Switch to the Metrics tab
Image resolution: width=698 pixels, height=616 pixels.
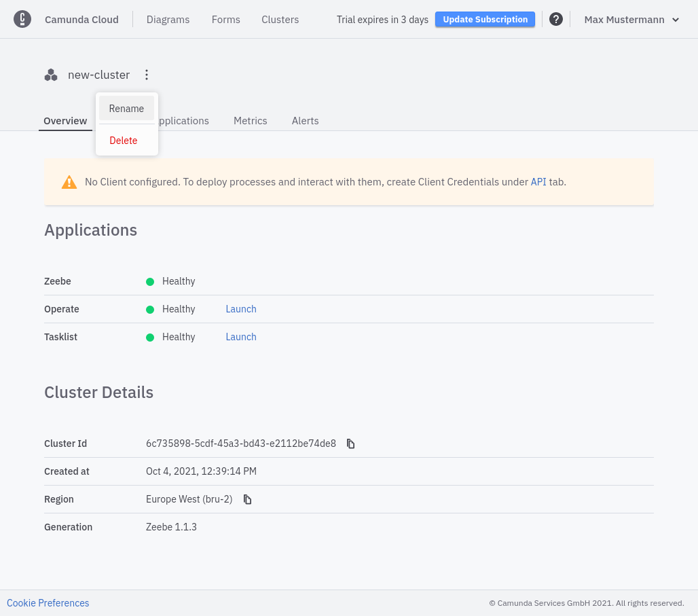pos(251,121)
